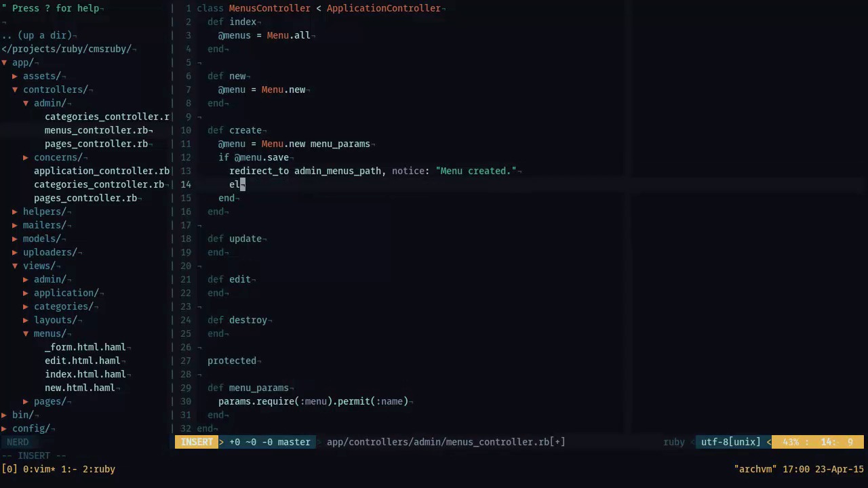Click the 'def update' line

tap(235, 239)
